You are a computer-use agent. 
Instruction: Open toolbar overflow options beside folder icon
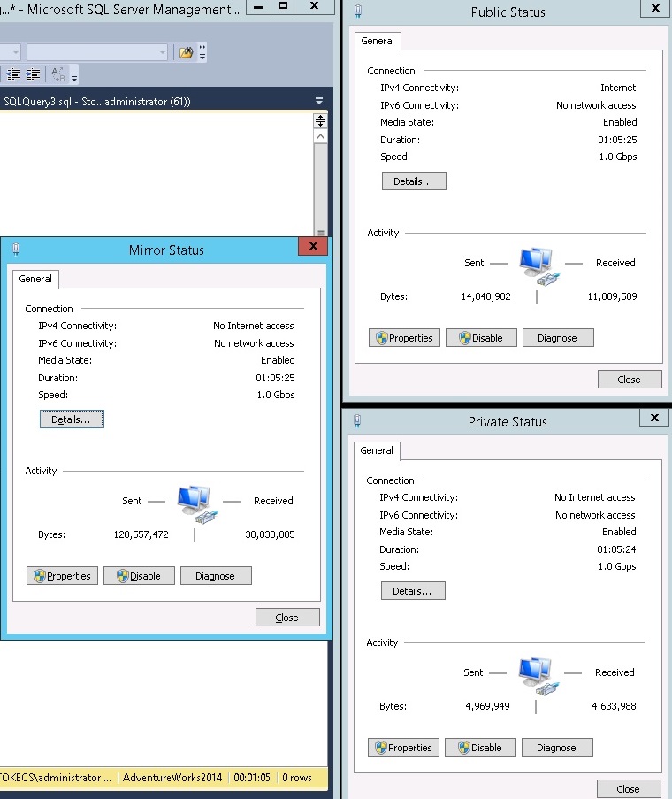(202, 52)
